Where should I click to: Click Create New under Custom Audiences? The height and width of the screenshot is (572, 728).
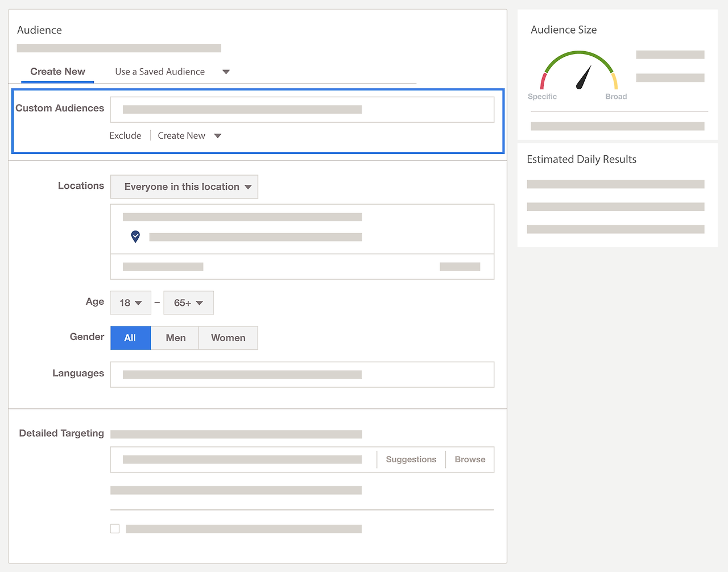point(181,136)
